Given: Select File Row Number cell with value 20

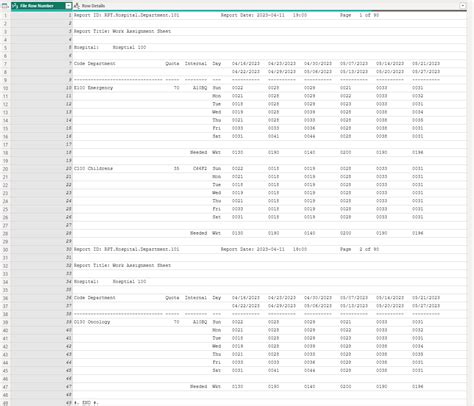Looking at the screenshot, I should tap(42, 169).
